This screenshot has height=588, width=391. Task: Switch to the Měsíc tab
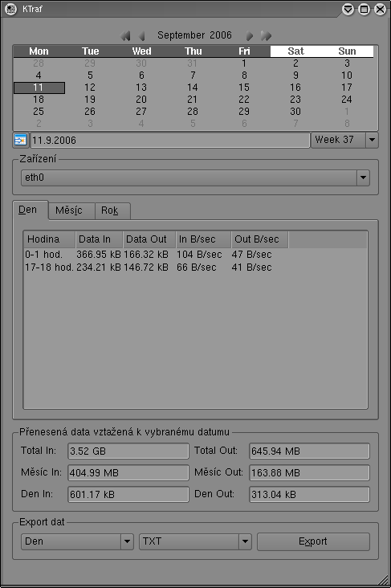coord(71,210)
